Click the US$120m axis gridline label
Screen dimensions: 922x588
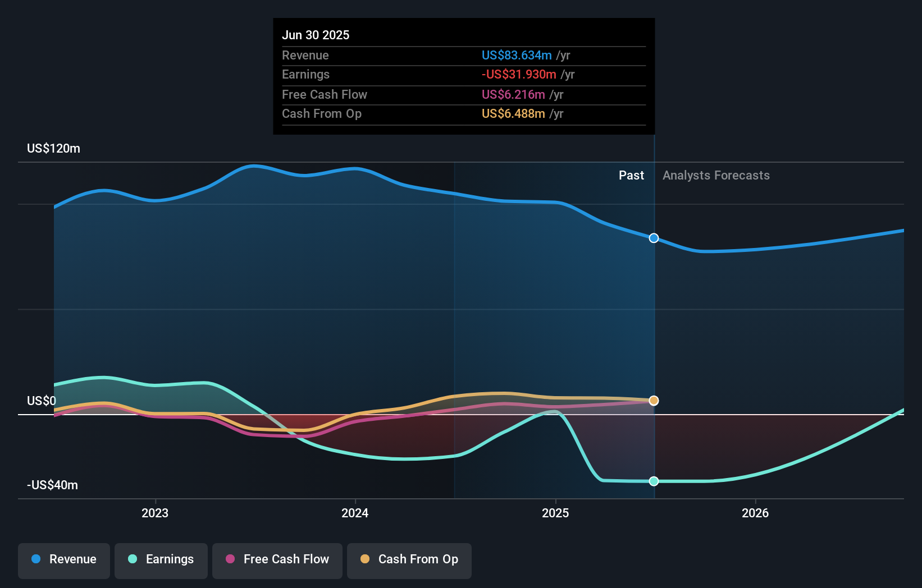(53, 148)
